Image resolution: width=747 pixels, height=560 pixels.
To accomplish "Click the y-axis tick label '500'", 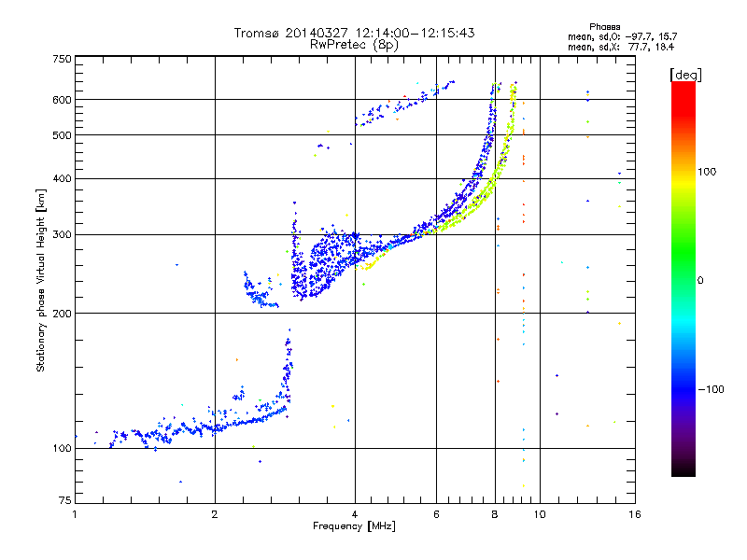I will [62, 135].
